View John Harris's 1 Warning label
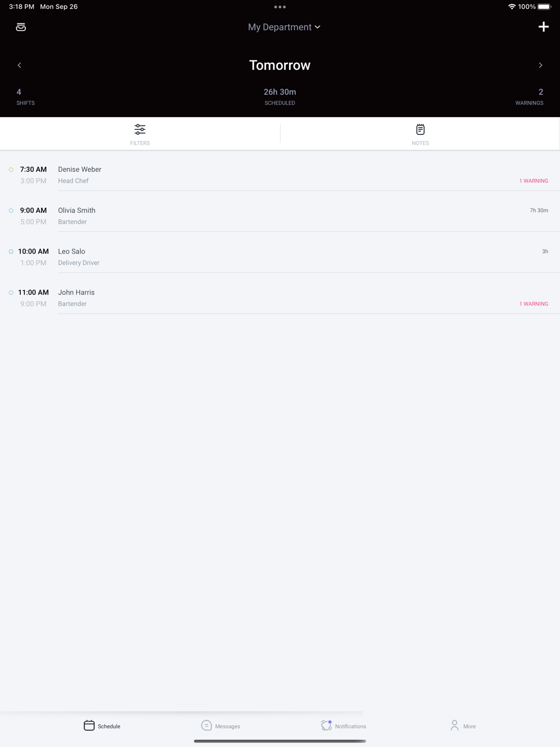This screenshot has height=747, width=560. (534, 304)
